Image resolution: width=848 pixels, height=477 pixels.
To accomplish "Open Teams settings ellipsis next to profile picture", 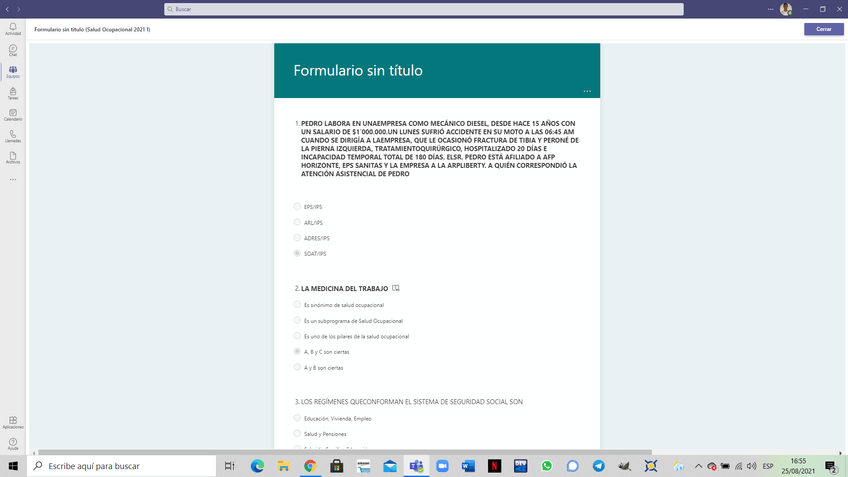I will [770, 9].
